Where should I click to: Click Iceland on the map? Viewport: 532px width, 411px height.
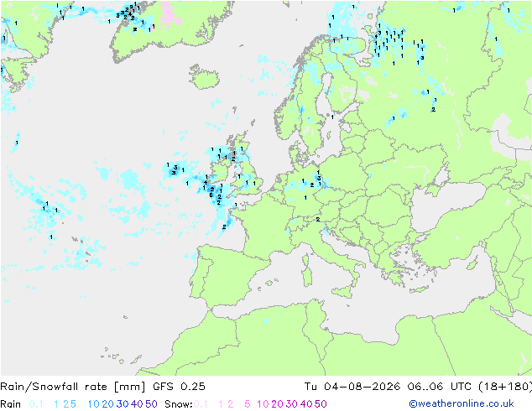(x=204, y=77)
